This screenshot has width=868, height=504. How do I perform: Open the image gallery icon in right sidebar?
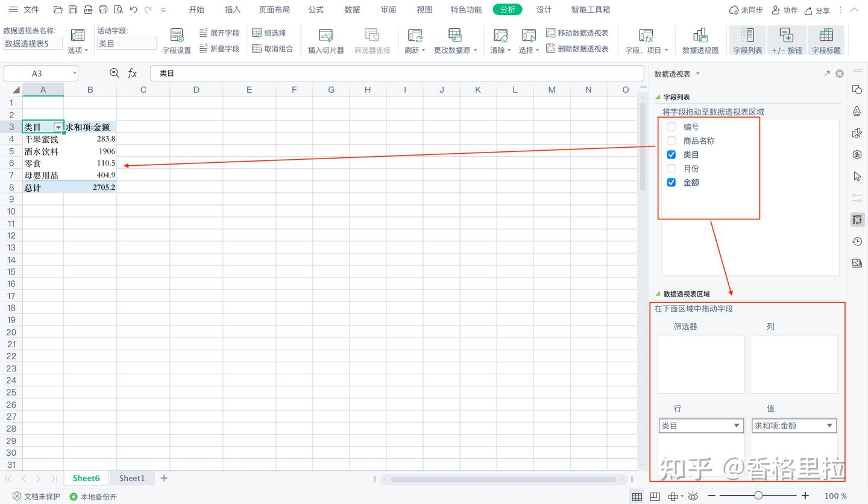[x=857, y=263]
